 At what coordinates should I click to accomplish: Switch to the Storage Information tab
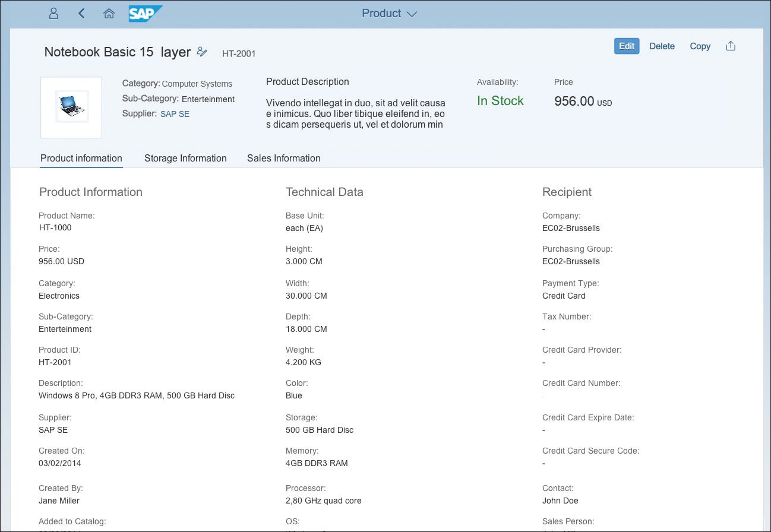(185, 159)
